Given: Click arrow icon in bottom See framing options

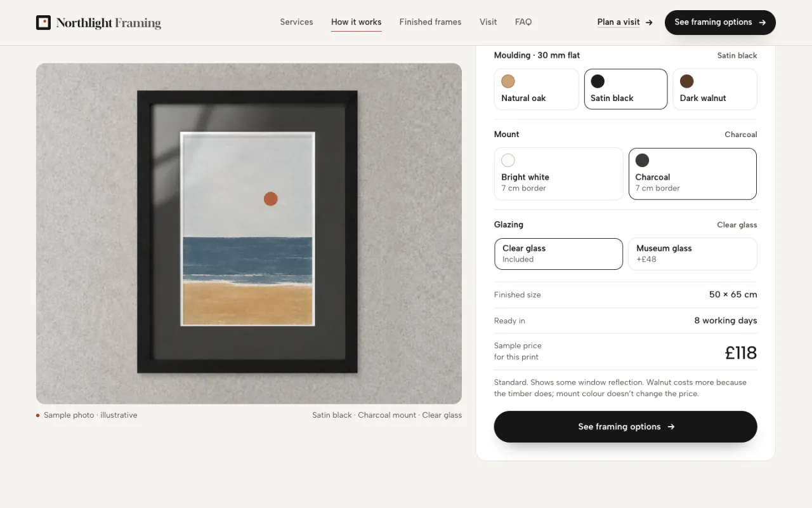Looking at the screenshot, I should pos(671,427).
